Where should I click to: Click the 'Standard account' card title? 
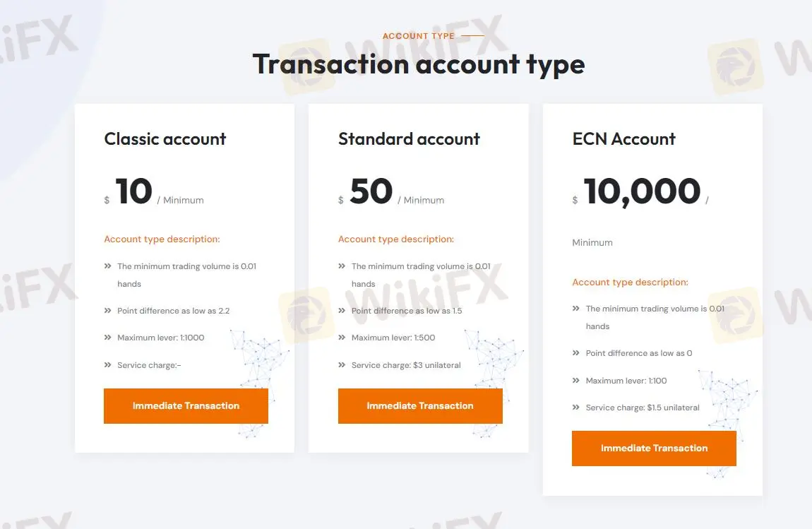coord(409,139)
